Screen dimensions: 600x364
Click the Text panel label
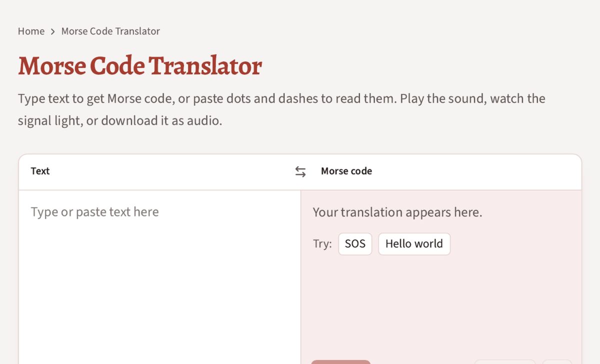coord(40,171)
